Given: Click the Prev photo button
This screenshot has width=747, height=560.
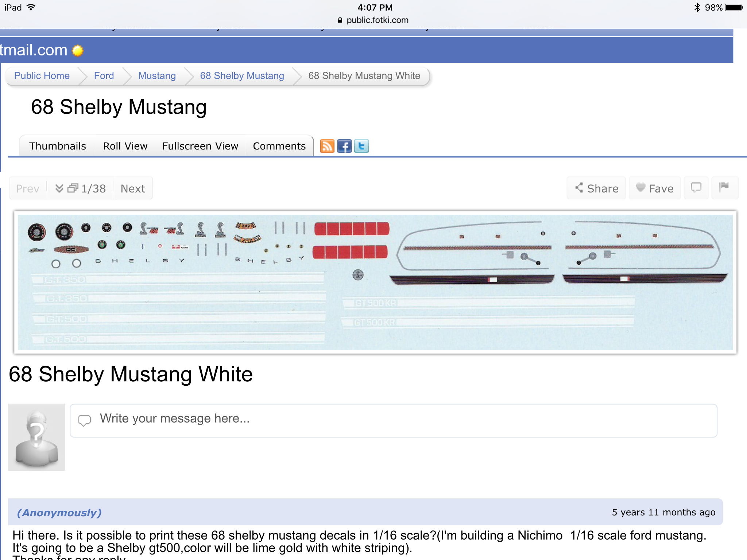Looking at the screenshot, I should [28, 188].
